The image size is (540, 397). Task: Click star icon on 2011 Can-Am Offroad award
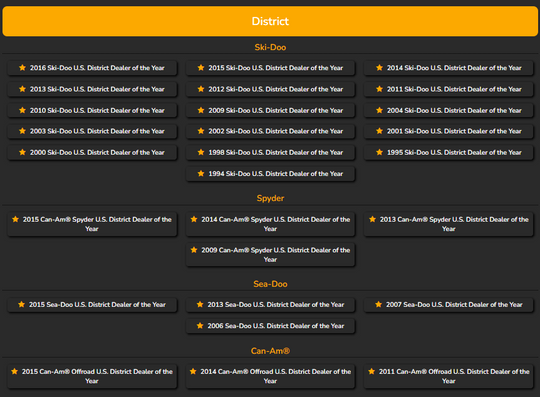[x=371, y=372]
